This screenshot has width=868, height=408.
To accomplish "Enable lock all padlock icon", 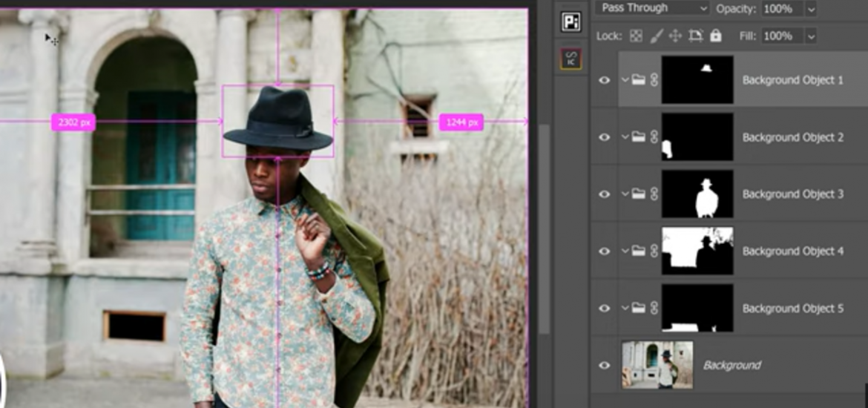I will (716, 36).
